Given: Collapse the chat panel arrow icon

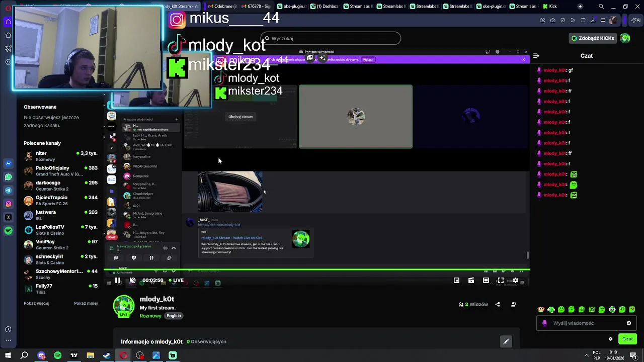Looking at the screenshot, I should [536, 56].
